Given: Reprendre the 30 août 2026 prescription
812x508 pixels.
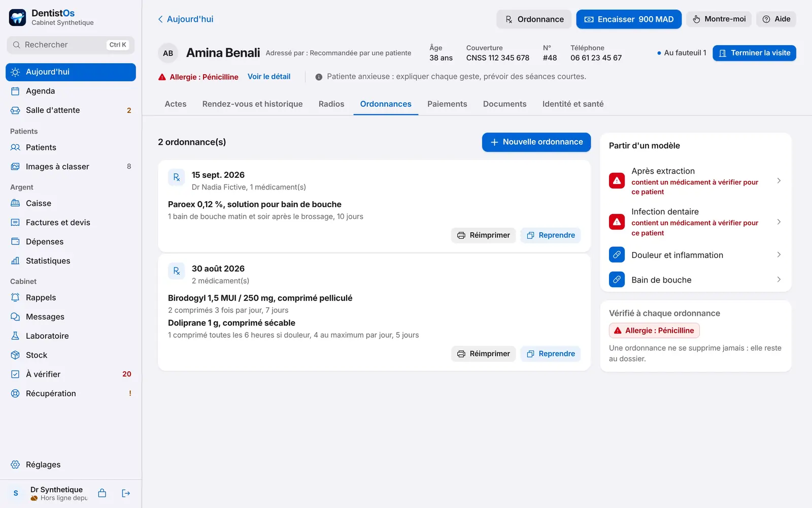Looking at the screenshot, I should (x=551, y=354).
